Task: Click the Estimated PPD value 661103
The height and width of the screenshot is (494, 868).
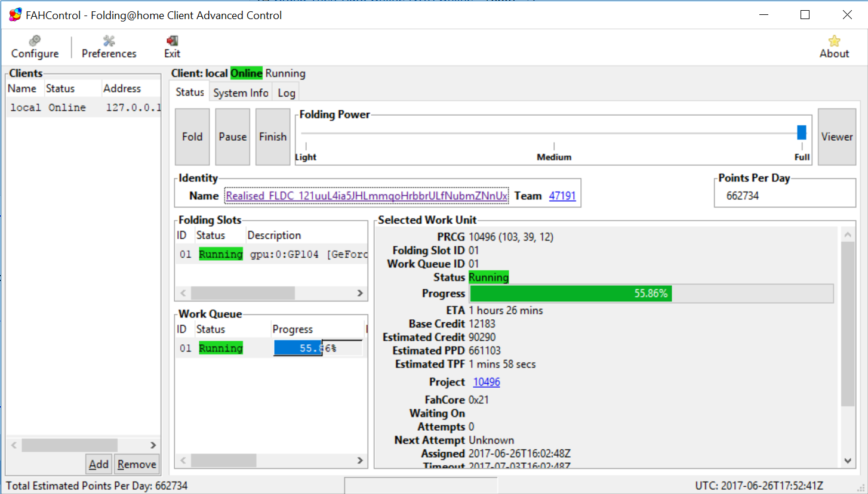Action: (x=485, y=351)
